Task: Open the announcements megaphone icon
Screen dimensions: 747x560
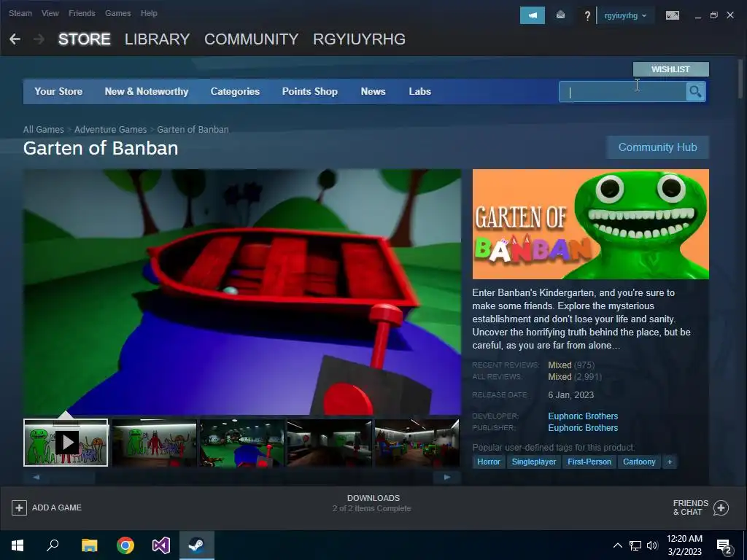Action: (532, 15)
